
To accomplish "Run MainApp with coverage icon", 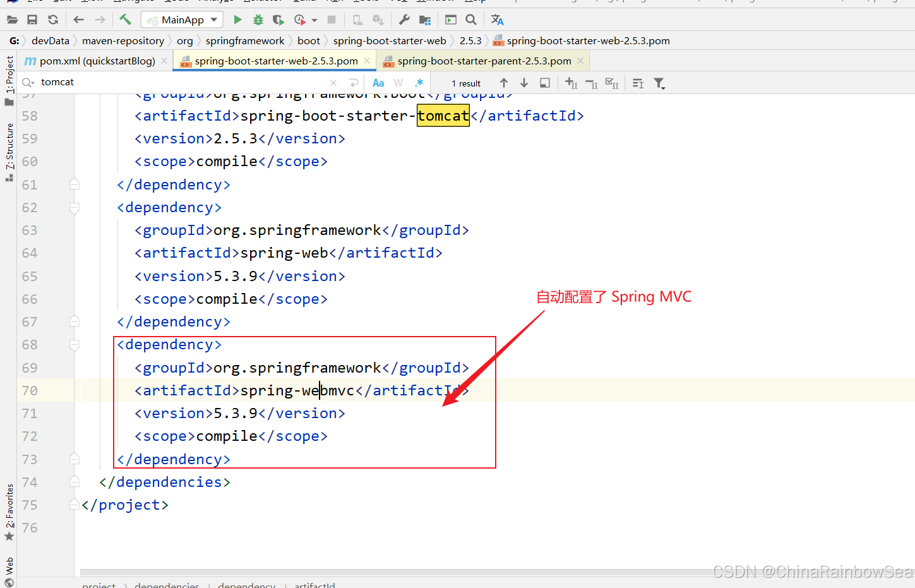I will point(278,20).
